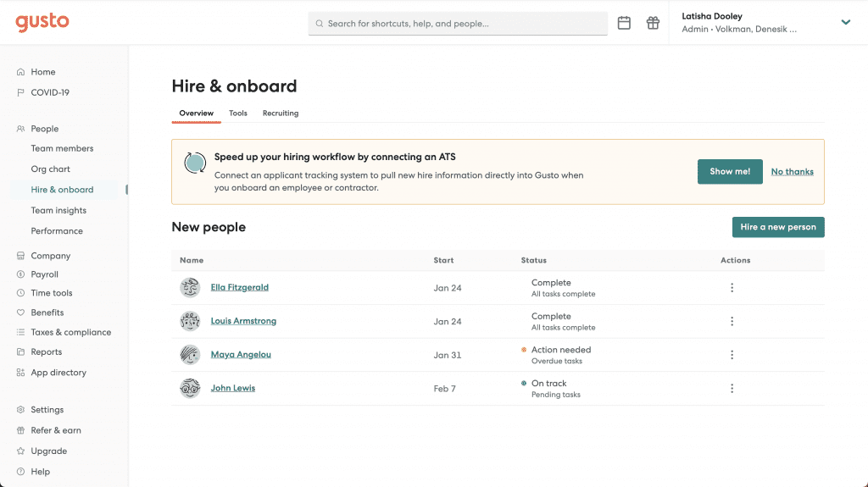Viewport: 868px width, 487px height.
Task: Focus the search shortcuts input field
Action: [458, 23]
